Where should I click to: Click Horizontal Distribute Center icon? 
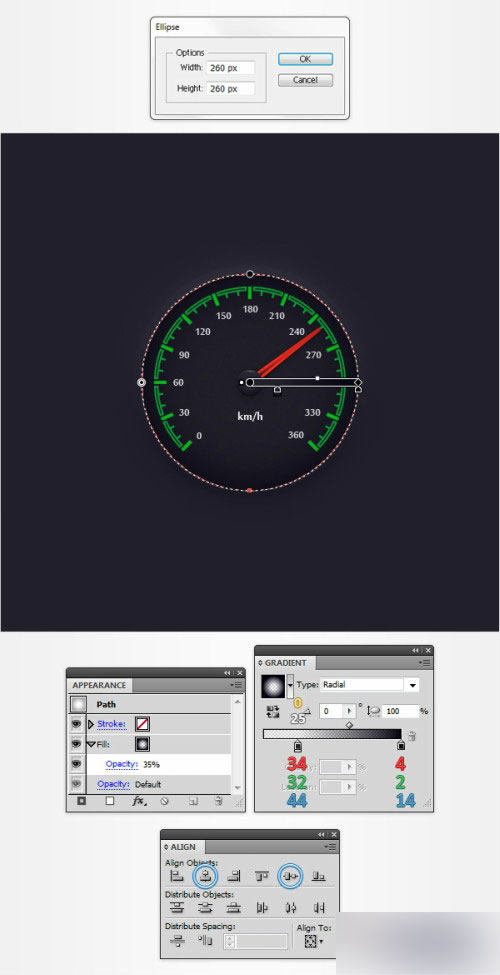(290, 908)
